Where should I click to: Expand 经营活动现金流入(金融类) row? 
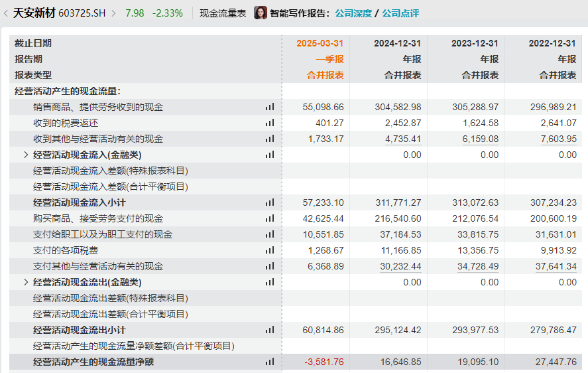pyautogui.click(x=26, y=155)
